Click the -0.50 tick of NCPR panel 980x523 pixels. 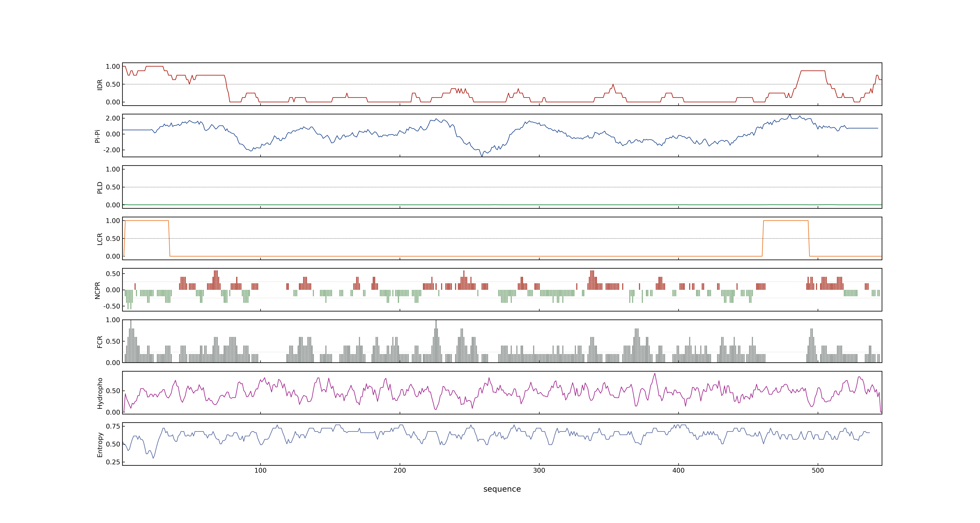111,306
